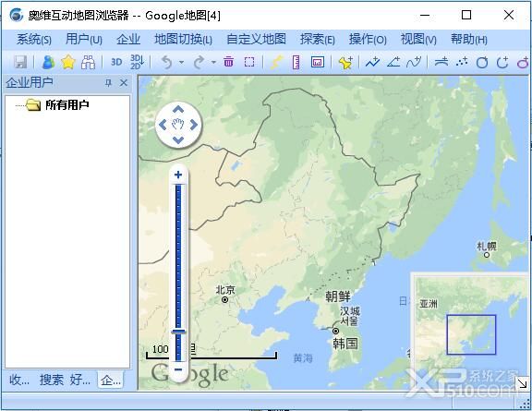
Task: Click the zoom slider track bar
Action: (x=178, y=272)
